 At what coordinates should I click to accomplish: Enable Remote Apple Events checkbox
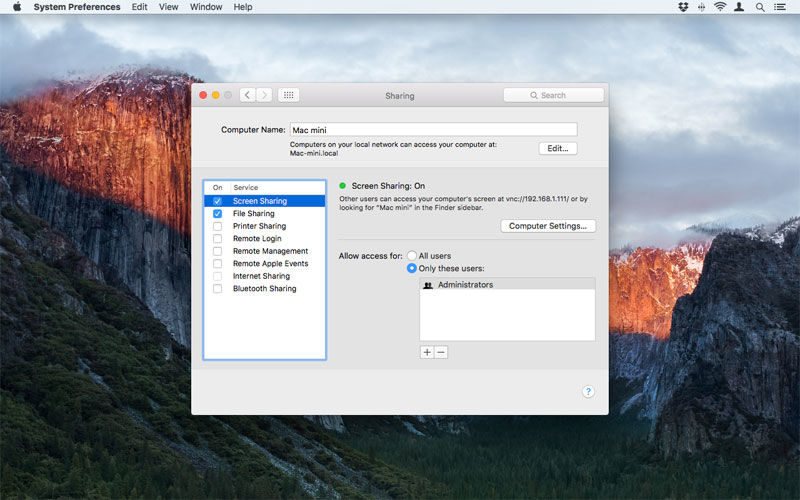pyautogui.click(x=217, y=264)
